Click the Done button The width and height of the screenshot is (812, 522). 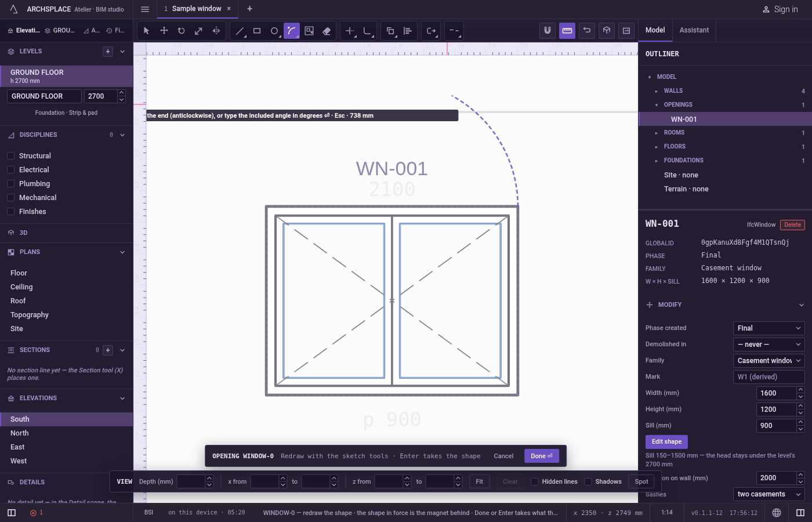[x=542, y=456]
